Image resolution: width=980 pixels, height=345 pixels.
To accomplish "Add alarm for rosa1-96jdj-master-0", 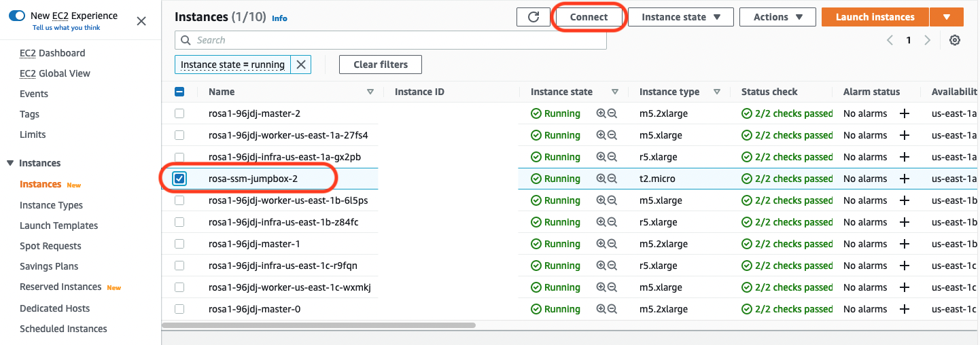I will point(905,309).
